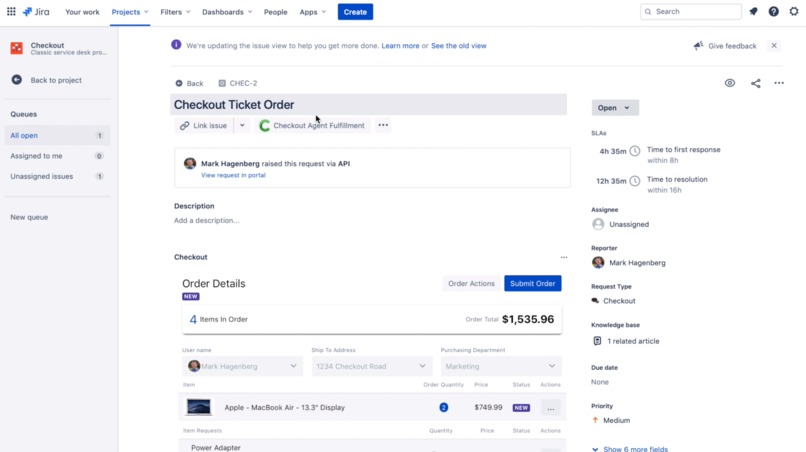Toggle the watch issue eye icon
This screenshot has height=452, width=806.
point(730,83)
